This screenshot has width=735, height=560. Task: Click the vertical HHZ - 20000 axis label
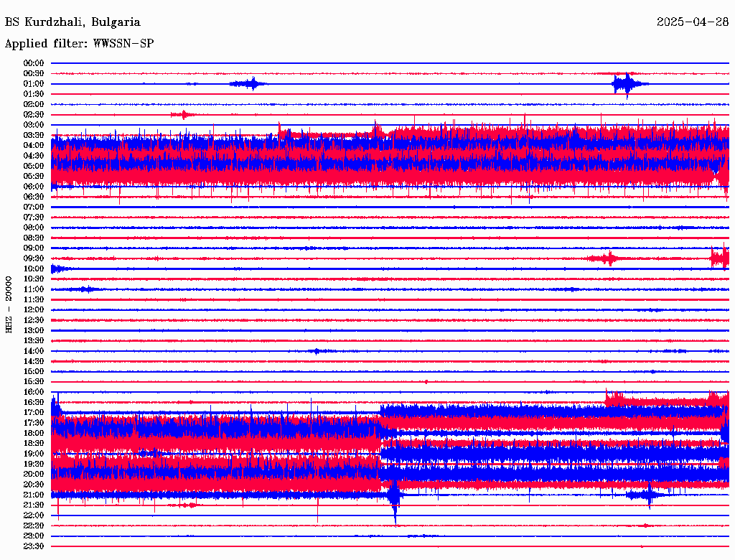[9, 304]
